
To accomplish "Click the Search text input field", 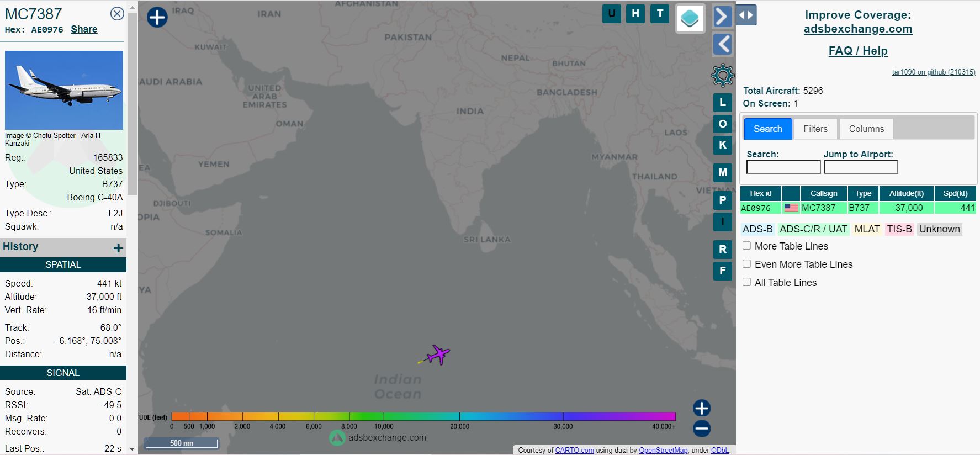I will 783,167.
